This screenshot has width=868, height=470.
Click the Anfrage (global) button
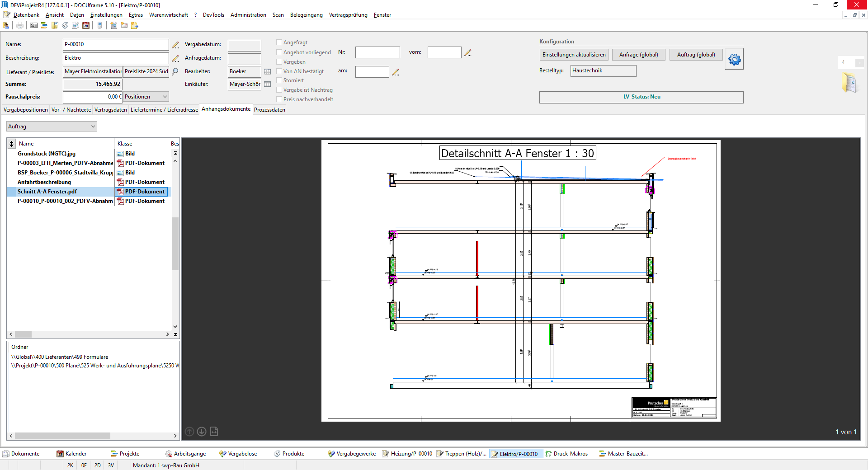coord(639,55)
